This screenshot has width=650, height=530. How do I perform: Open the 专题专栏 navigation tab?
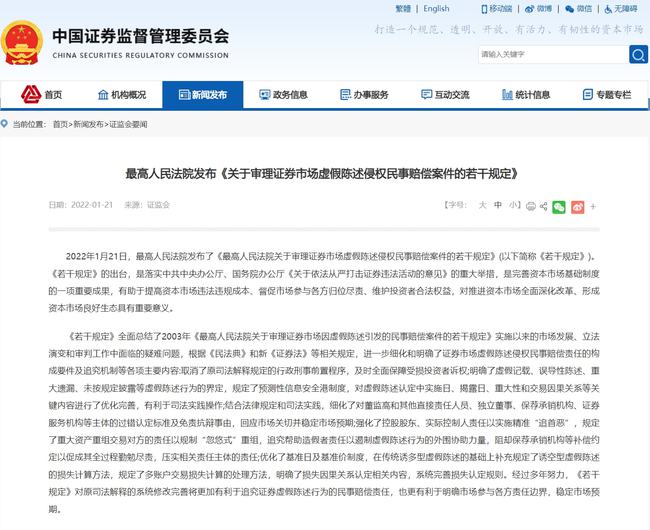(607, 95)
